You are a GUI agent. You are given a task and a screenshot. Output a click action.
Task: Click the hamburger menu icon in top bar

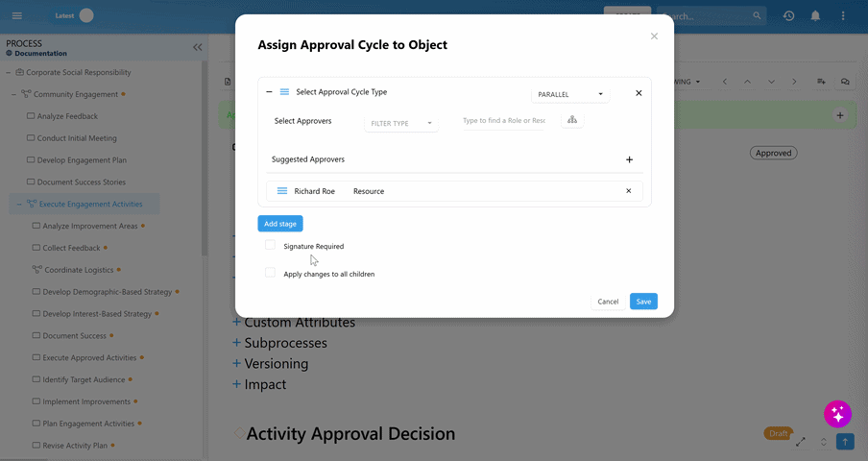(x=16, y=15)
